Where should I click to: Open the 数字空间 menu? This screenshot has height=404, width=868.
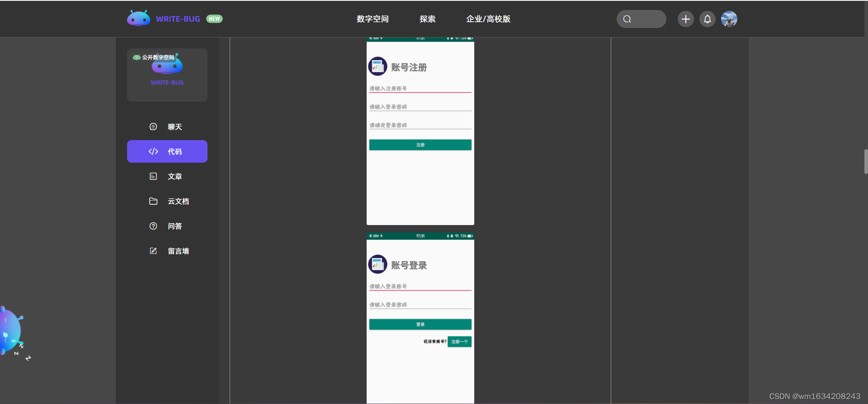point(373,19)
